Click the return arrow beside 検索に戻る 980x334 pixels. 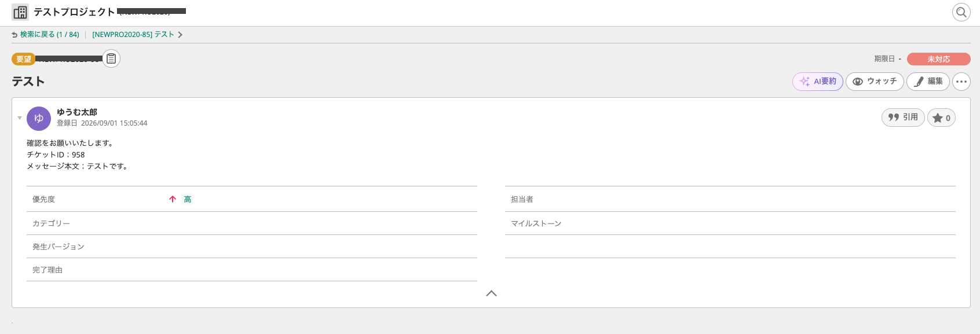click(x=14, y=35)
